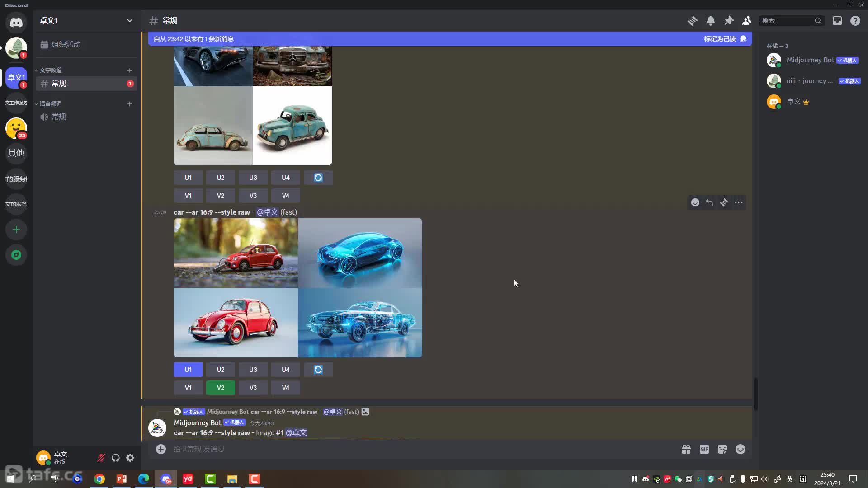Show pinned messages pin icon
This screenshot has width=868, height=488.
click(x=729, y=21)
